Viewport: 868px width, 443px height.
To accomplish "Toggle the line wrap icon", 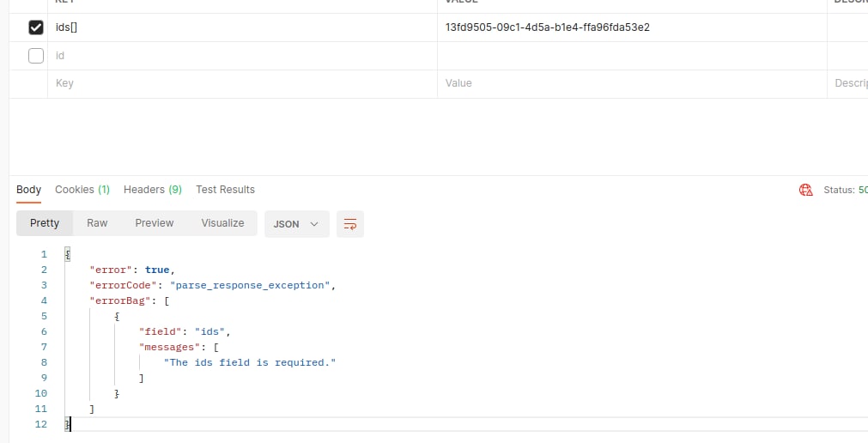I will (349, 223).
